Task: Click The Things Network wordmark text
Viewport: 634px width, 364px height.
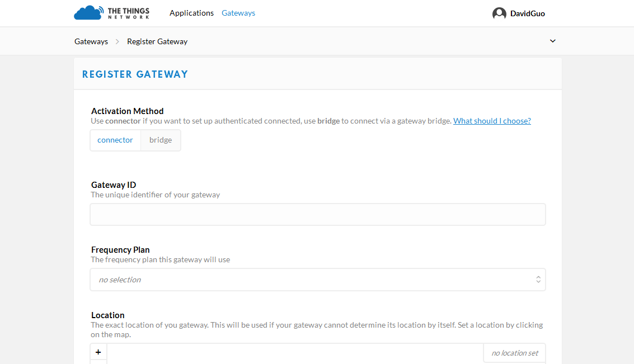Action: point(129,13)
